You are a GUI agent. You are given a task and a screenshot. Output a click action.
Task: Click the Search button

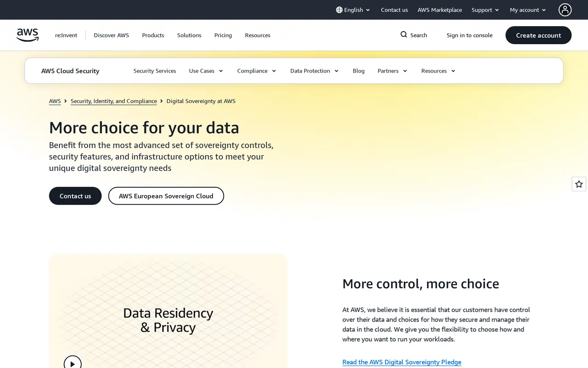coord(414,35)
